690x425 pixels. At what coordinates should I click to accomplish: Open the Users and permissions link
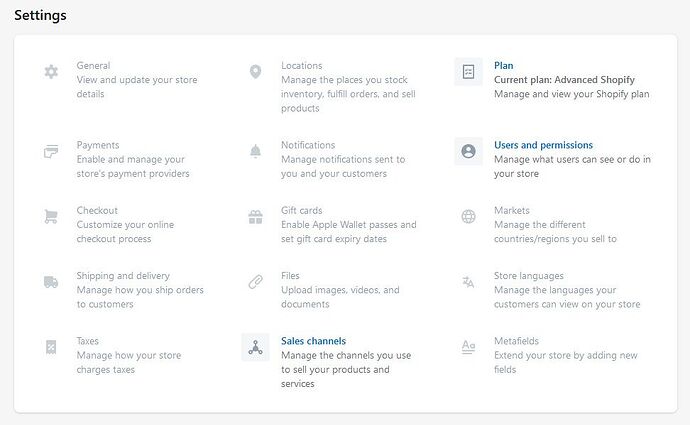point(543,145)
